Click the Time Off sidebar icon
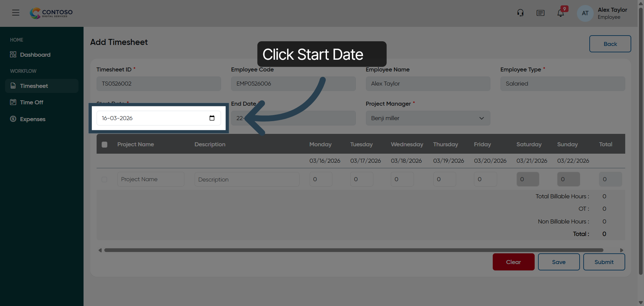This screenshot has width=644, height=306. click(x=13, y=102)
